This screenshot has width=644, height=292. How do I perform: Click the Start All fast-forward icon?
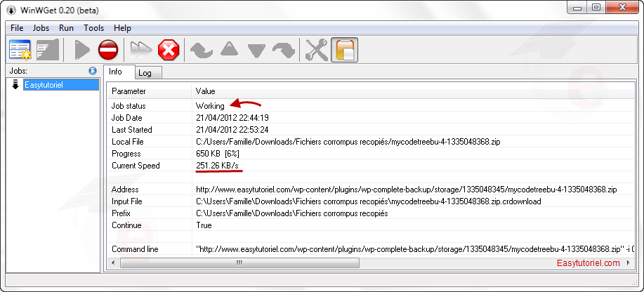[x=141, y=51]
